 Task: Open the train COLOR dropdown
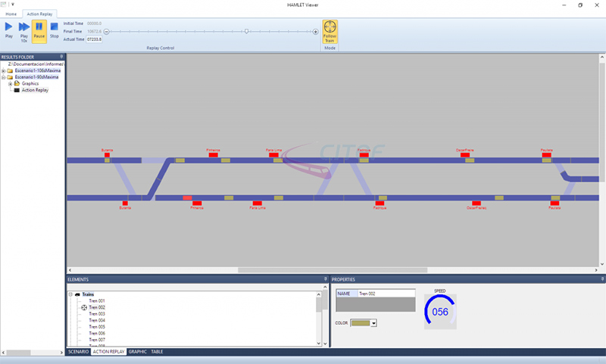click(373, 322)
